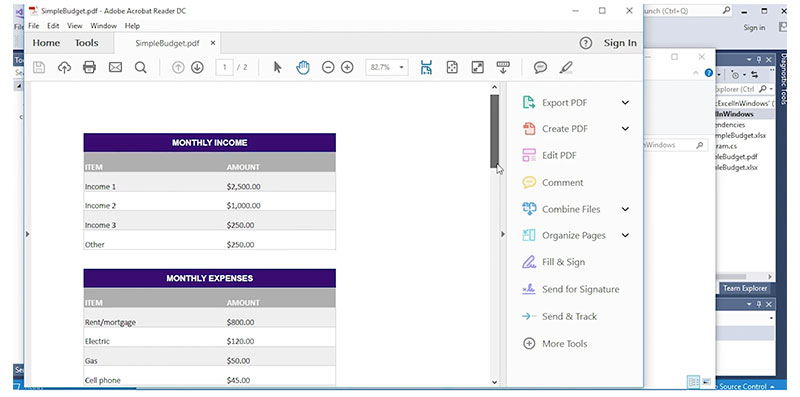Click the Income 1 amount $2,500.00
The image size is (800, 397).
pos(243,187)
